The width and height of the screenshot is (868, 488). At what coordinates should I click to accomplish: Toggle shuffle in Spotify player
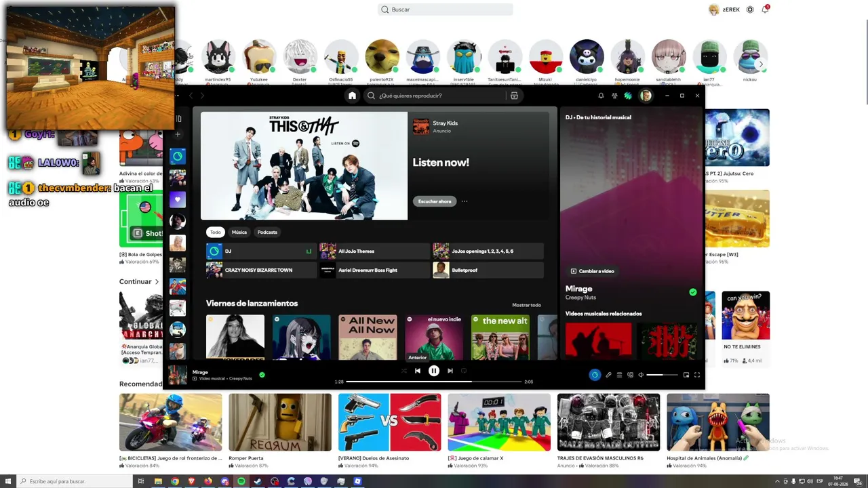click(404, 371)
